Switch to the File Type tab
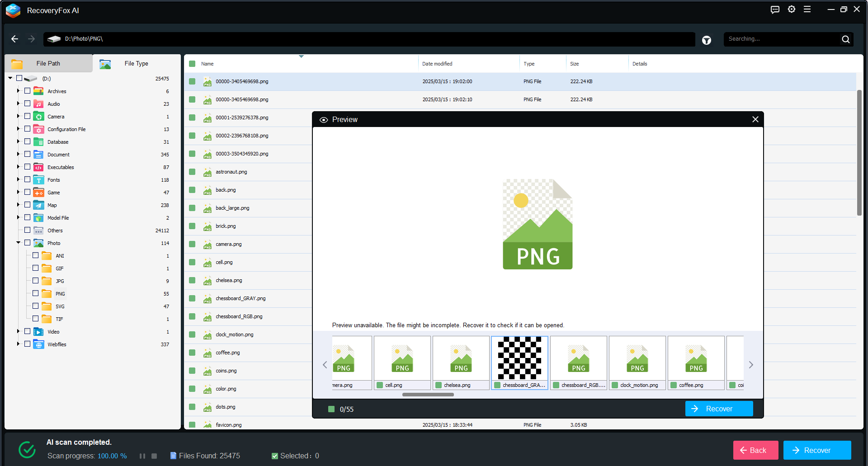 pyautogui.click(x=136, y=64)
